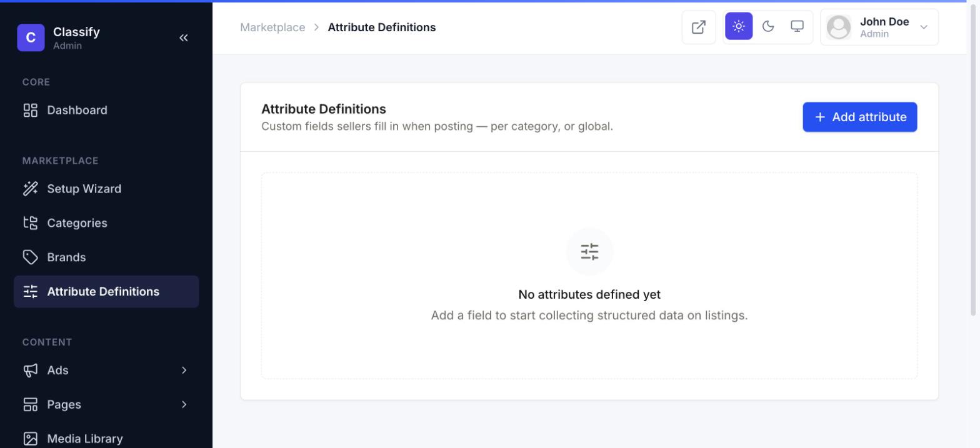Click the empty-state sliders icon
The height and width of the screenshot is (448, 980).
pyautogui.click(x=589, y=252)
